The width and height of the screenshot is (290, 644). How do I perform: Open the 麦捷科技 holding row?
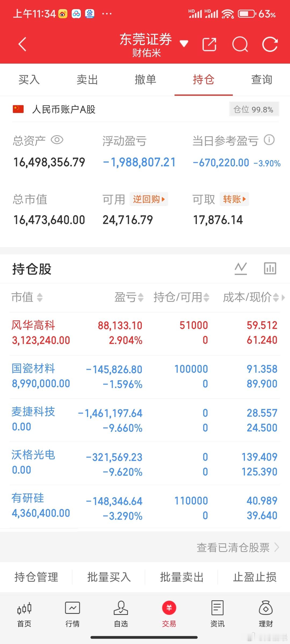pos(145,420)
